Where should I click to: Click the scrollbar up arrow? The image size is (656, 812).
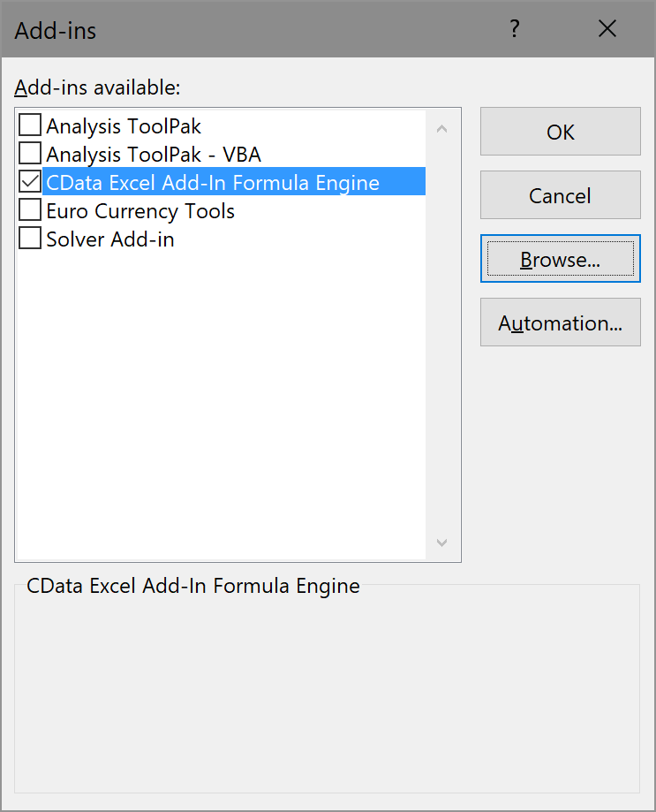pos(441,128)
